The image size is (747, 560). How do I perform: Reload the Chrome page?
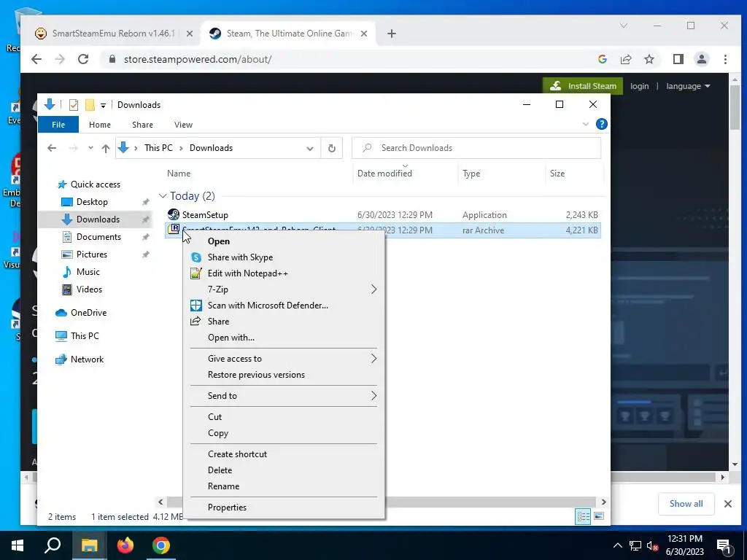coord(83,59)
